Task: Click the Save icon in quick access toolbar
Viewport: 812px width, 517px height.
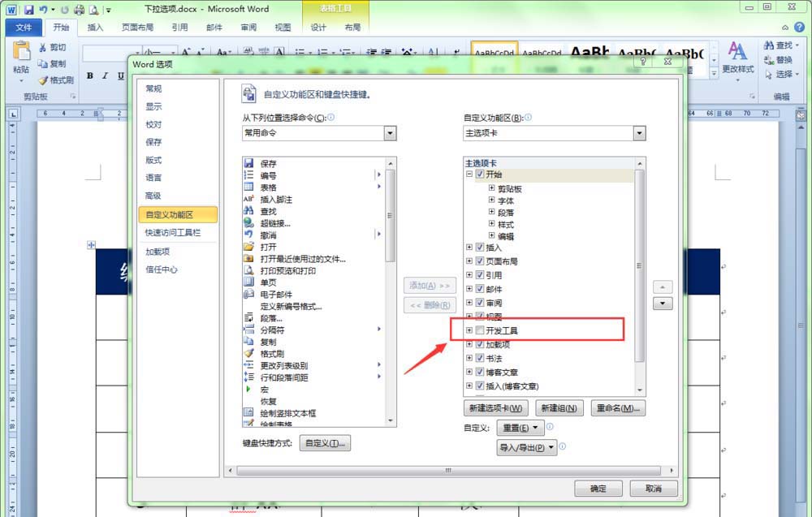Action: pyautogui.click(x=28, y=9)
